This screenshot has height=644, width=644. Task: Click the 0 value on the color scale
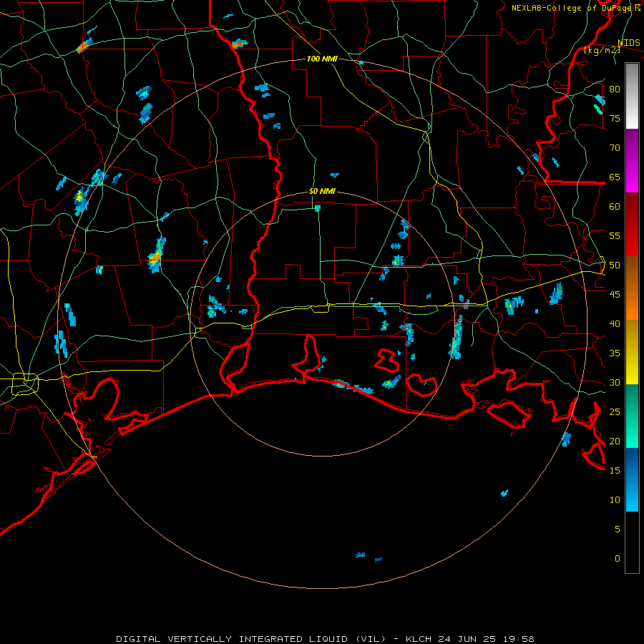coord(618,559)
